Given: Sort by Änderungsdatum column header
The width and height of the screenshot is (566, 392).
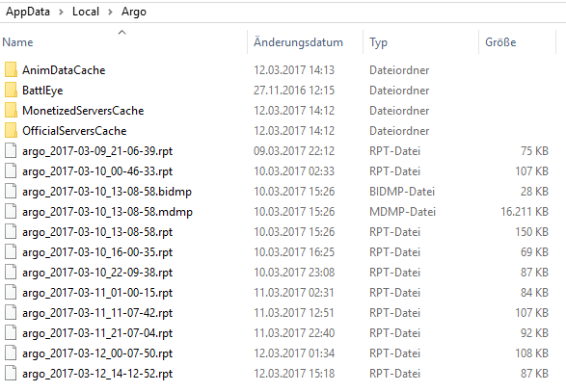Looking at the screenshot, I should coord(298,42).
